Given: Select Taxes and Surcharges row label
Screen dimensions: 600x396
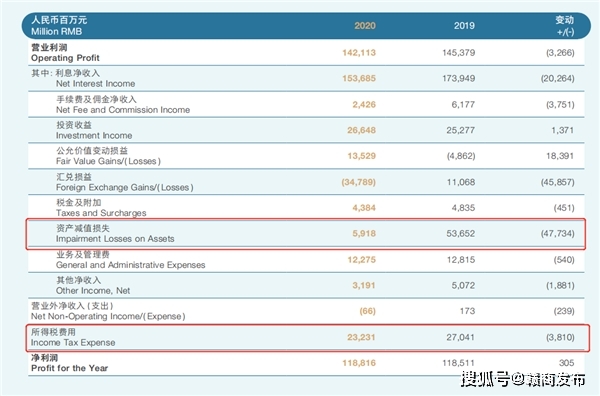Looking at the screenshot, I should [101, 213].
